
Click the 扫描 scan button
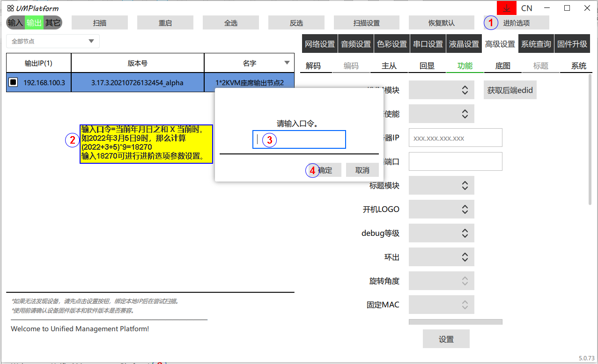[x=100, y=22]
